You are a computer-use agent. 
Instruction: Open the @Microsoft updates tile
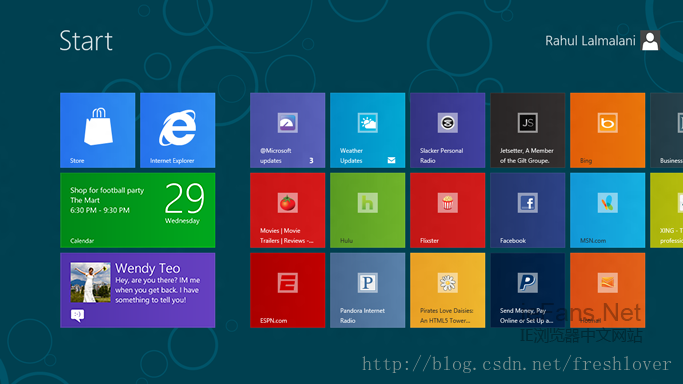pos(287,130)
